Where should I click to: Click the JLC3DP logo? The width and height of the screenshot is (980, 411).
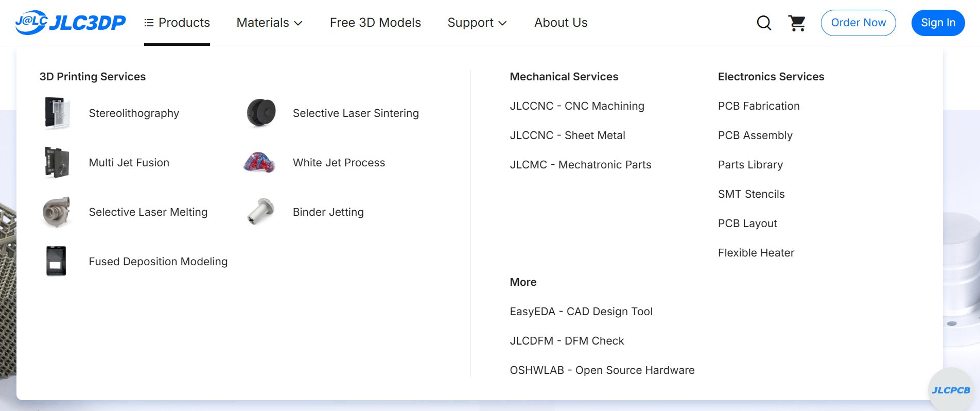(71, 23)
